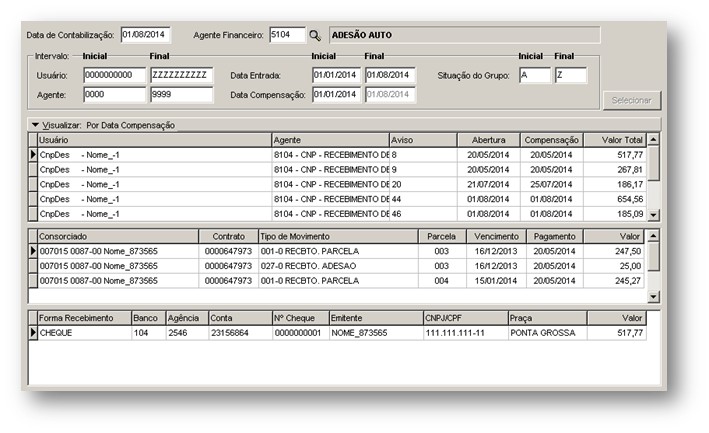Click the Emitente column header
The image size is (709, 433).
(376, 318)
